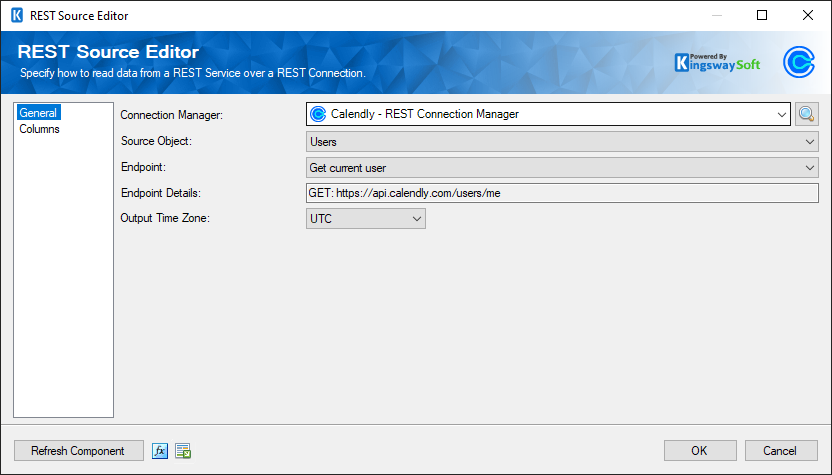Screen dimensions: 832x475
Task: Click the Endpoint Details text field
Action: (562, 193)
